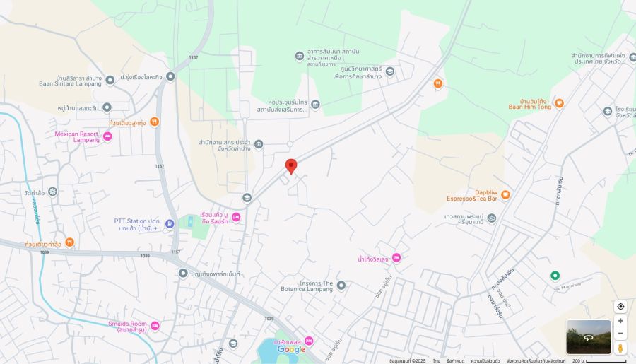The height and width of the screenshot is (364, 636).
Task: Click the Baan Siritara Lampang marker
Action: [x=110, y=80]
